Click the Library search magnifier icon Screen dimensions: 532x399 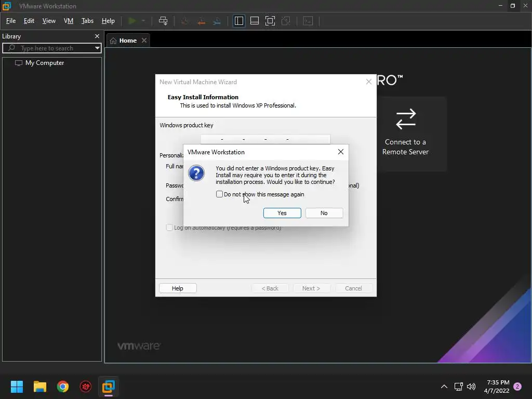point(11,48)
